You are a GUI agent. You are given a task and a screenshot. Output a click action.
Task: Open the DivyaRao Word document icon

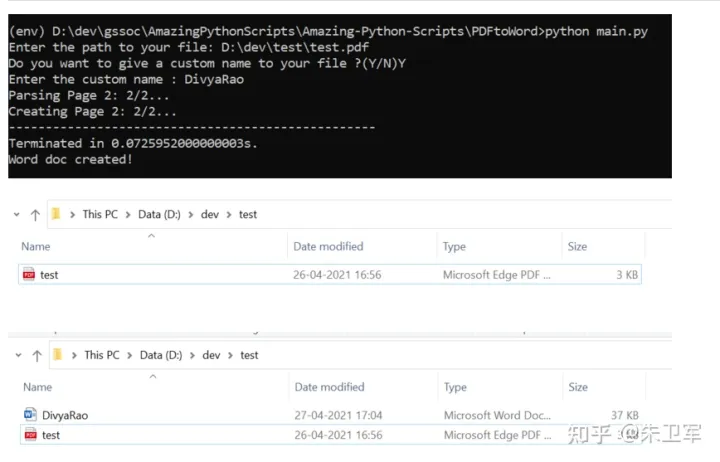tap(29, 415)
